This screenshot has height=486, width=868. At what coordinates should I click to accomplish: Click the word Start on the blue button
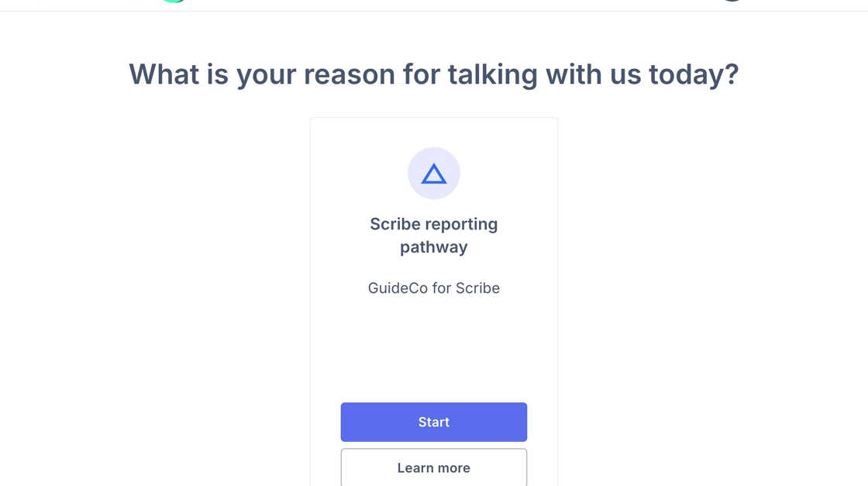pos(434,422)
